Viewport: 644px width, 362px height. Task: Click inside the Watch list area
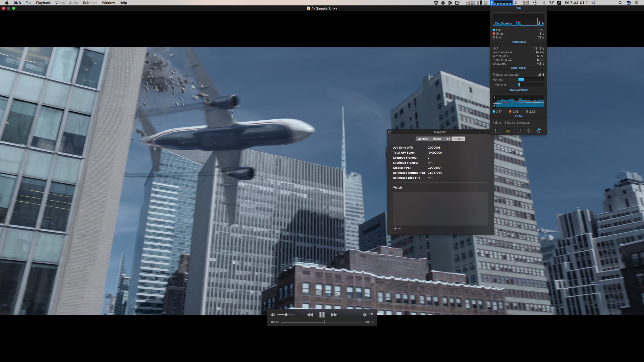coord(440,209)
